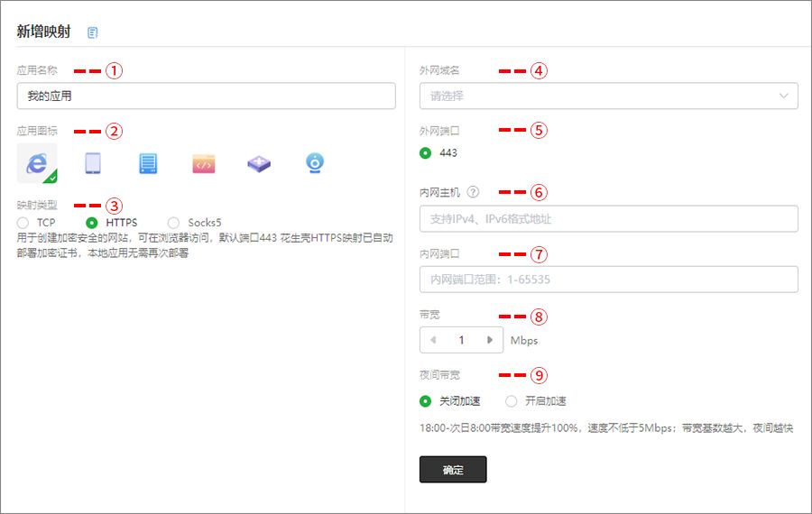Choose the blue server application icon
Screen dimensions: 812x514
[x=148, y=163]
